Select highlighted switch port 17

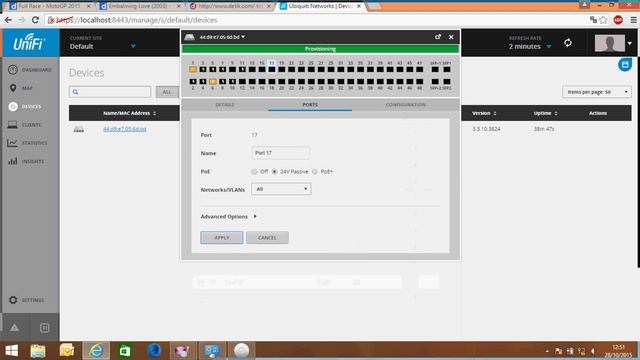coord(272,69)
